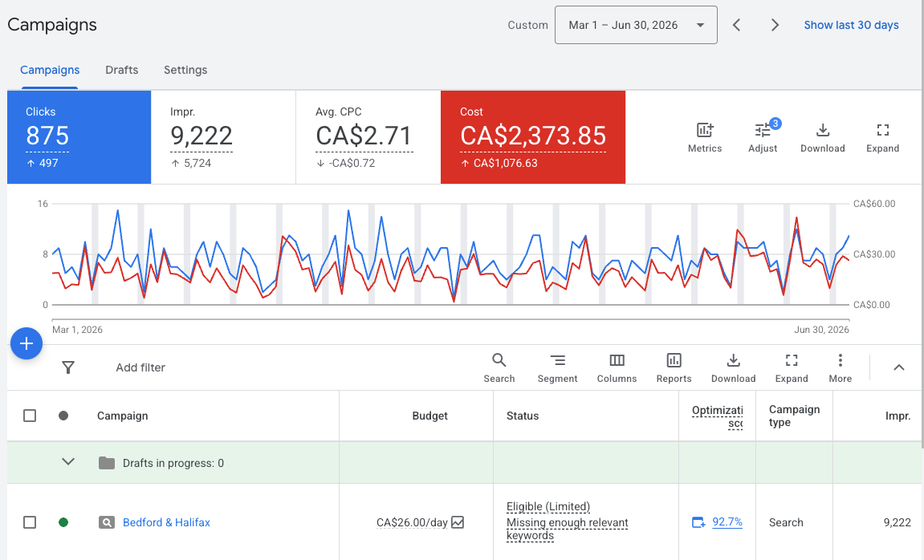Expand the chart to full view
Image resolution: width=924 pixels, height=560 pixels.
click(883, 138)
